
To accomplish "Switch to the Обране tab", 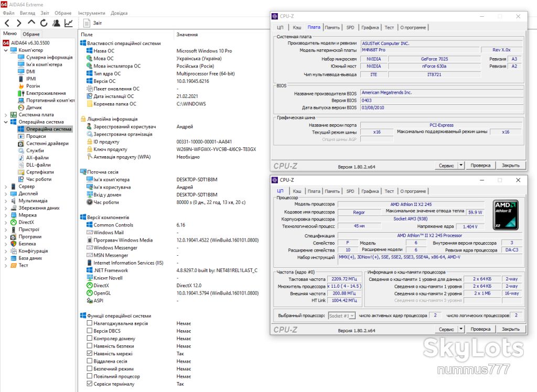I will point(31,34).
